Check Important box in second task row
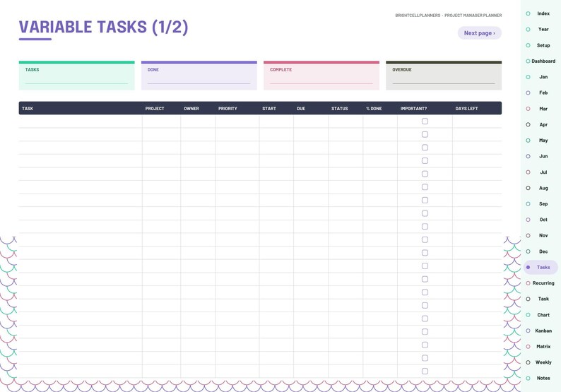 425,134
